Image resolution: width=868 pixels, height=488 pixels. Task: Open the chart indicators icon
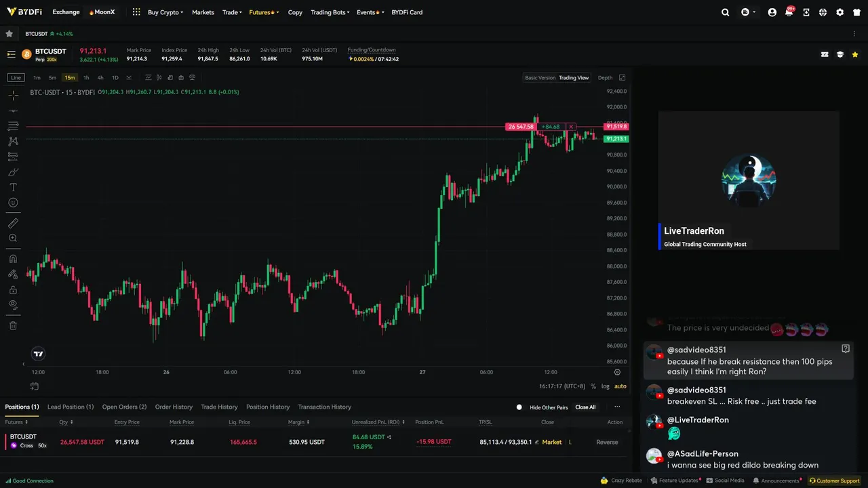[150, 78]
